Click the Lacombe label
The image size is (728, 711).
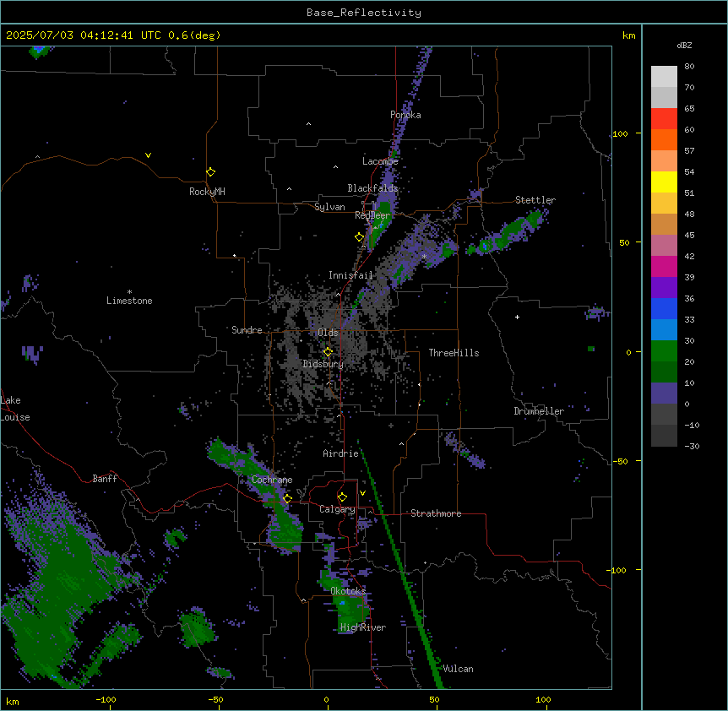(380, 161)
